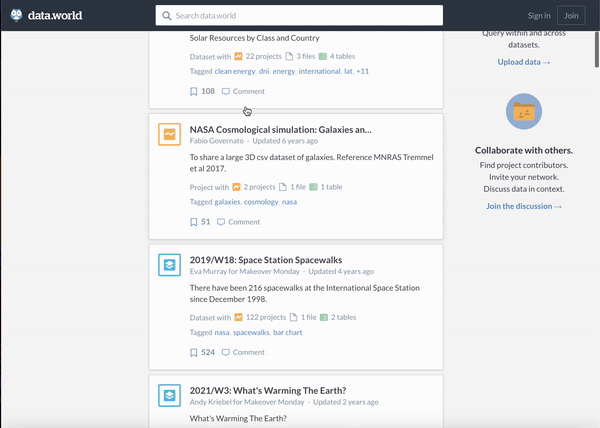Click table icon beside 2 tables
The width and height of the screenshot is (600, 428).
324,317
